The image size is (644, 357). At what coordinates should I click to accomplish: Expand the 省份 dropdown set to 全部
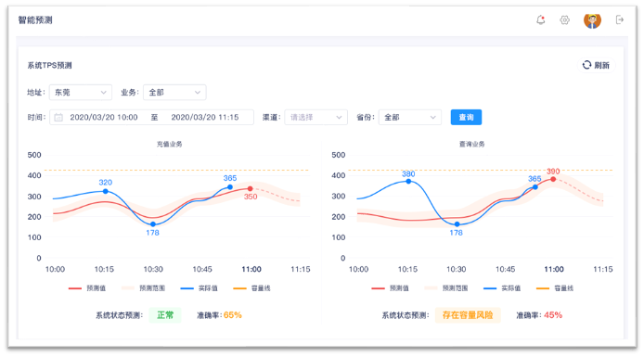[x=410, y=118]
